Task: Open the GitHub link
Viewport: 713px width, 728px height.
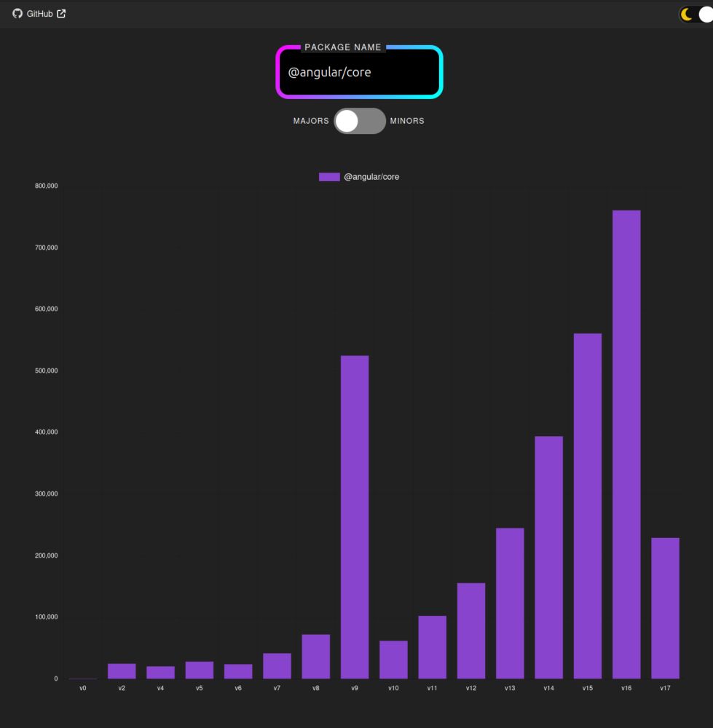Action: click(x=39, y=13)
